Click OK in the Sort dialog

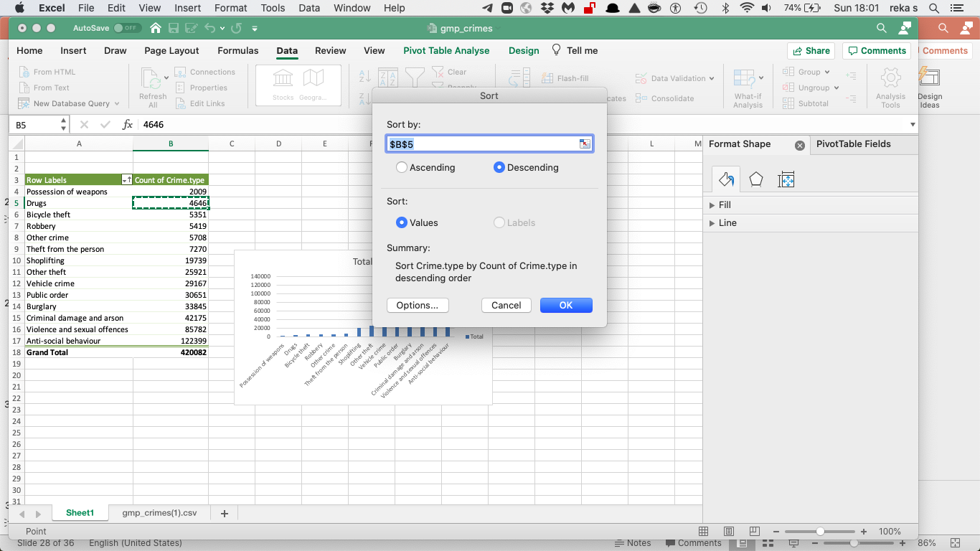pos(566,305)
